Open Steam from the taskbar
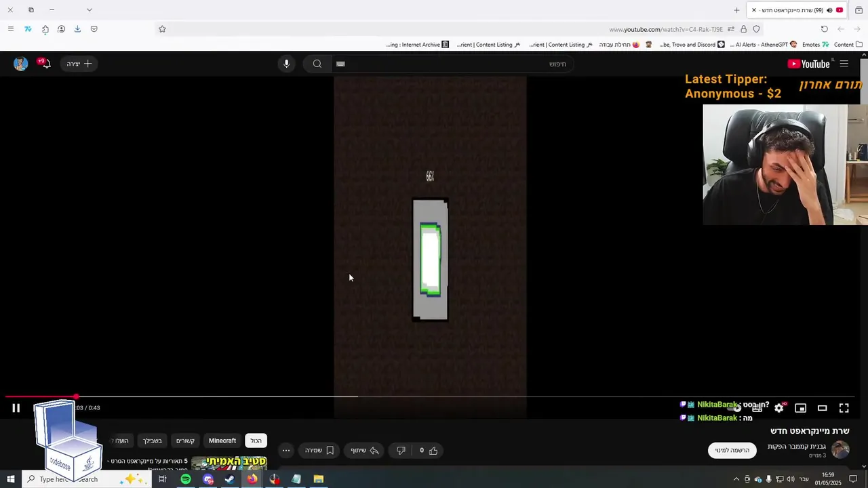868x488 pixels. click(230, 479)
